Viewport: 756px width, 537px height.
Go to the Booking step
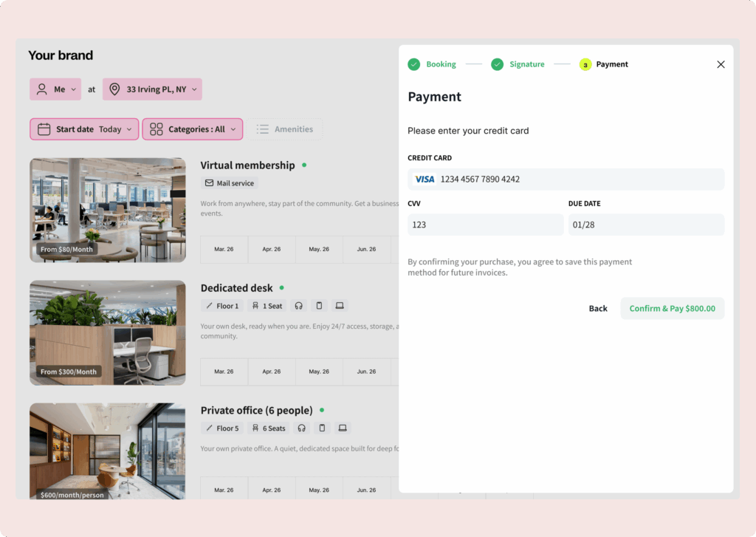click(433, 64)
